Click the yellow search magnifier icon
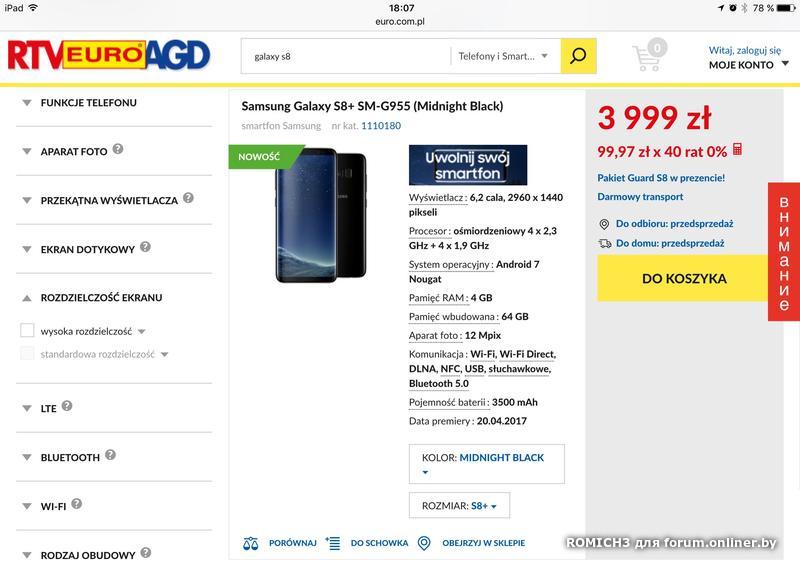Image resolution: width=800 pixels, height=566 pixels. tap(578, 56)
